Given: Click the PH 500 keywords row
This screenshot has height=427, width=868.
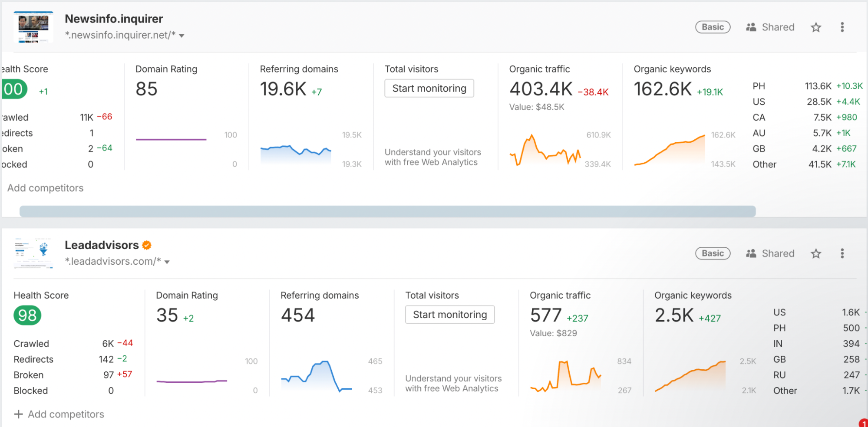Looking at the screenshot, I should click(x=820, y=328).
